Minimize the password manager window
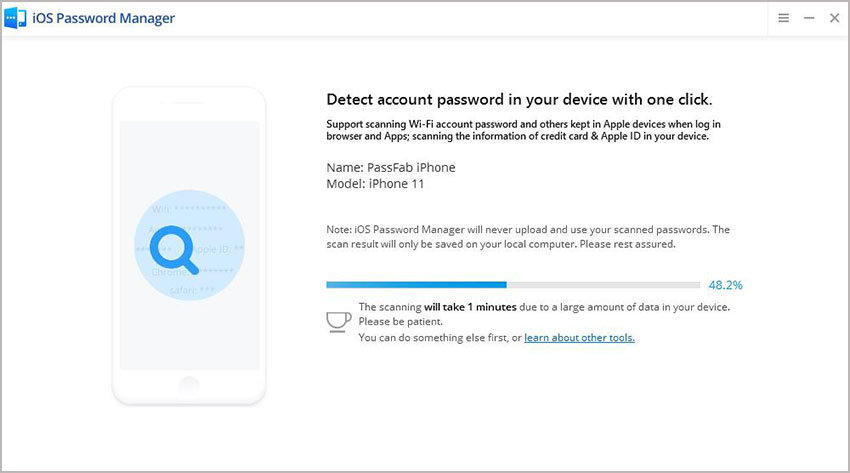The height and width of the screenshot is (473, 850). pyautogui.click(x=809, y=18)
